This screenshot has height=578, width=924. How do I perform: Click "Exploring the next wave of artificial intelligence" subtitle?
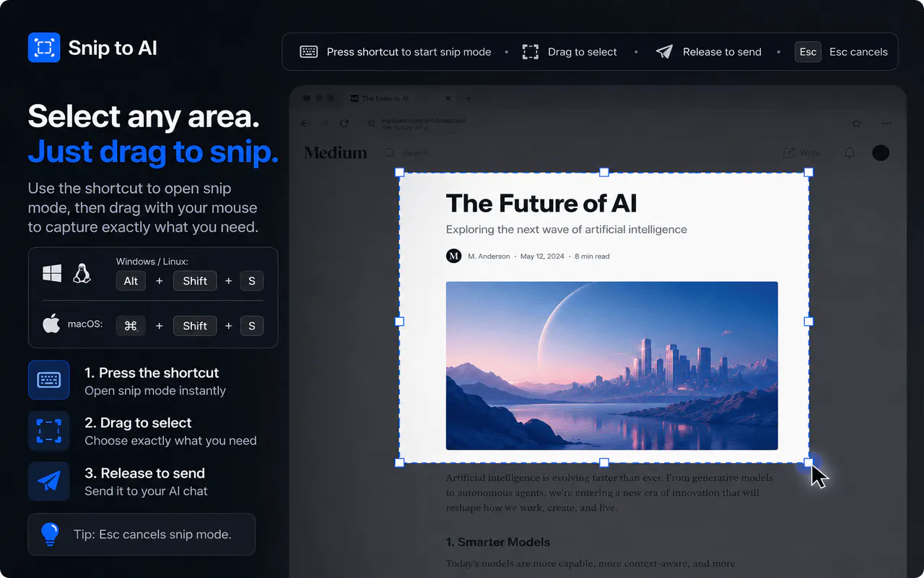click(567, 230)
